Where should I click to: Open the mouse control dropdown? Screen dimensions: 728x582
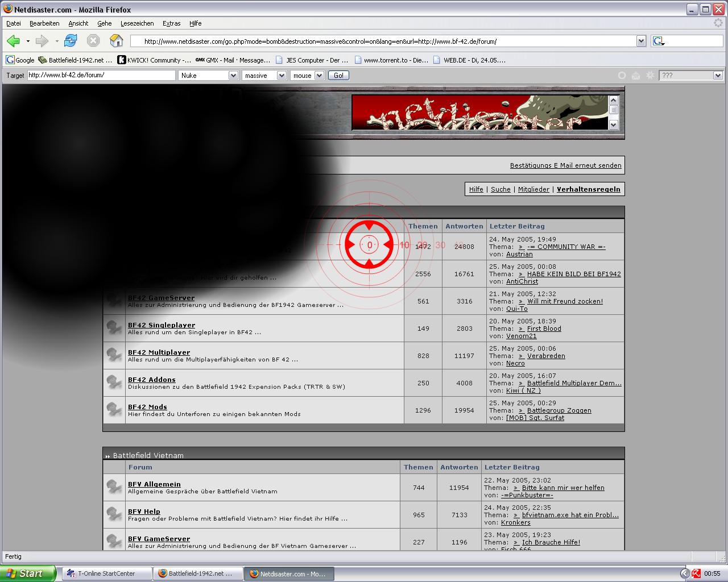click(307, 75)
